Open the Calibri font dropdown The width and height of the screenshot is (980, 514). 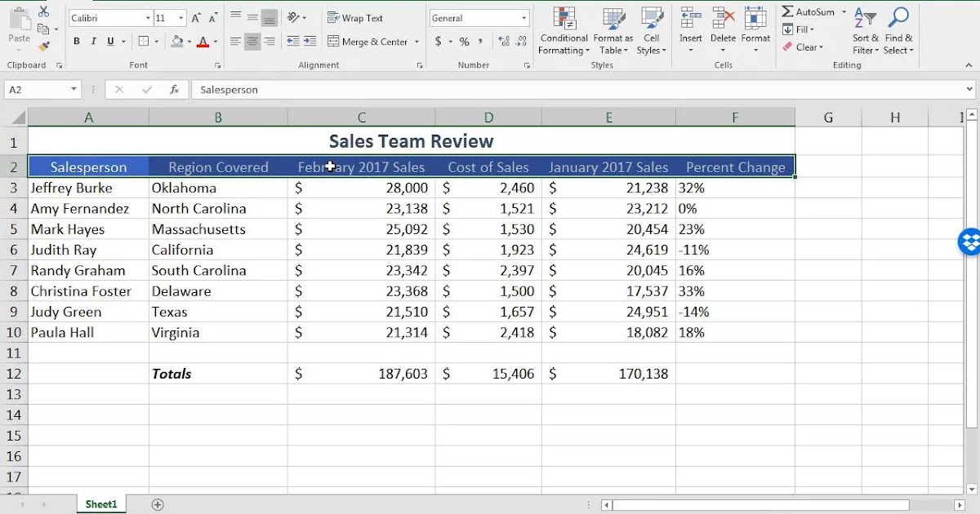pos(148,18)
